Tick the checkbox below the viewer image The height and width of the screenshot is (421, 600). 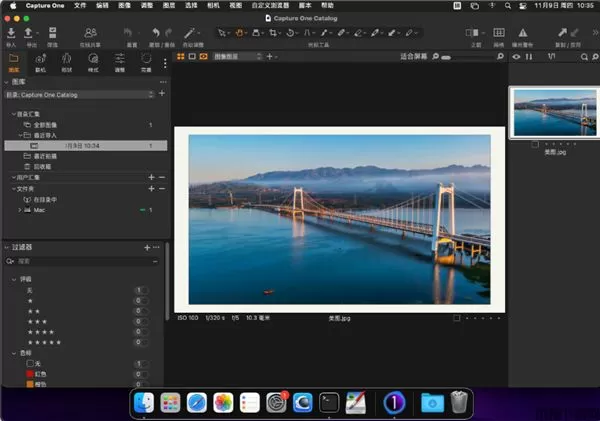pyautogui.click(x=457, y=318)
